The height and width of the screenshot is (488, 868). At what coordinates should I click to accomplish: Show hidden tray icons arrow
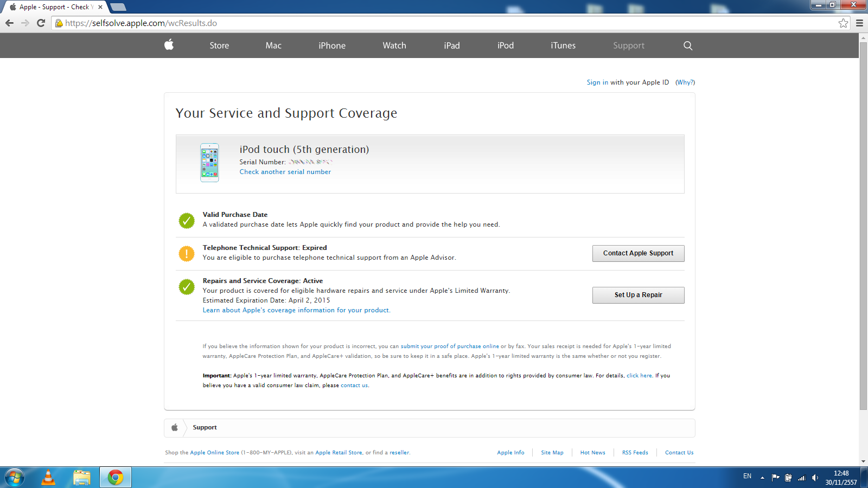tap(762, 478)
